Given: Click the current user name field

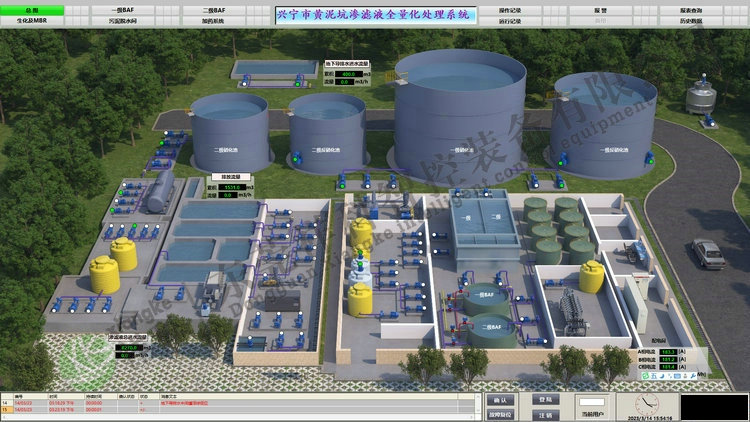Looking at the screenshot, I should point(591,400).
